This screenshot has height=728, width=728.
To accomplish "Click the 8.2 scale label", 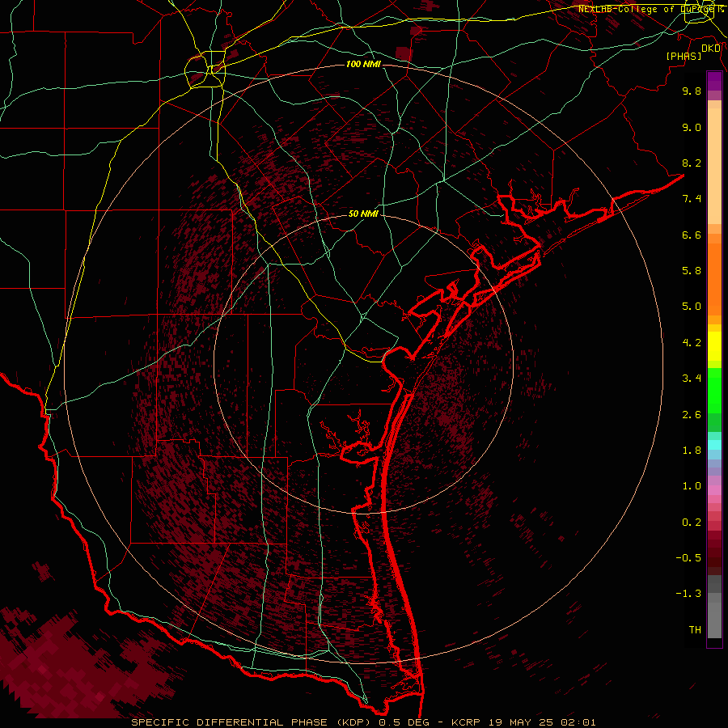I will (692, 163).
